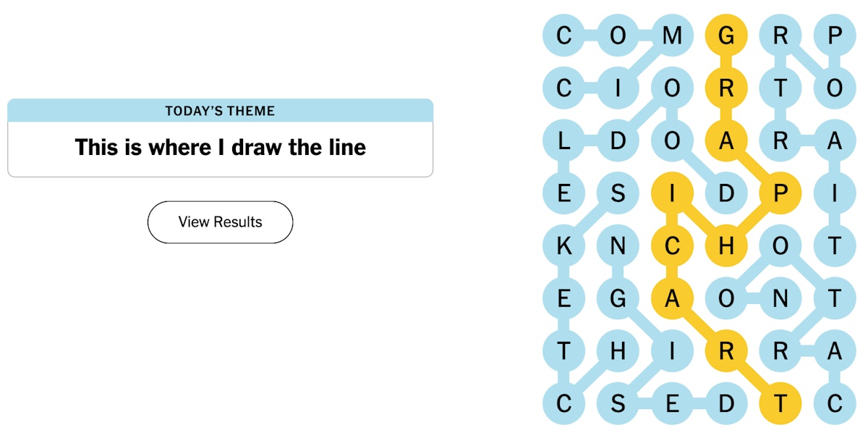The height and width of the screenshot is (438, 868).
Task: Click the View Results button
Action: click(x=220, y=222)
